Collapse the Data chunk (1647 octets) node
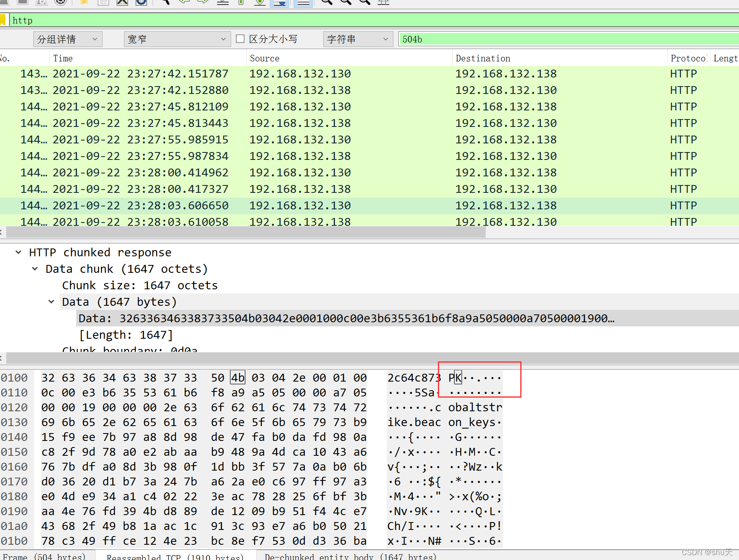Image resolution: width=739 pixels, height=560 pixels. (35, 269)
